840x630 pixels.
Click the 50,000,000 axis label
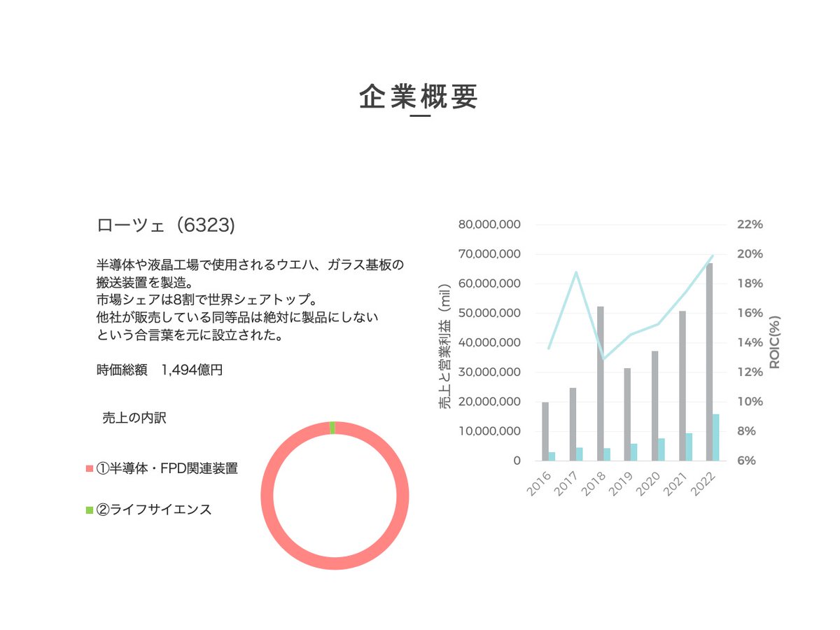tap(489, 313)
